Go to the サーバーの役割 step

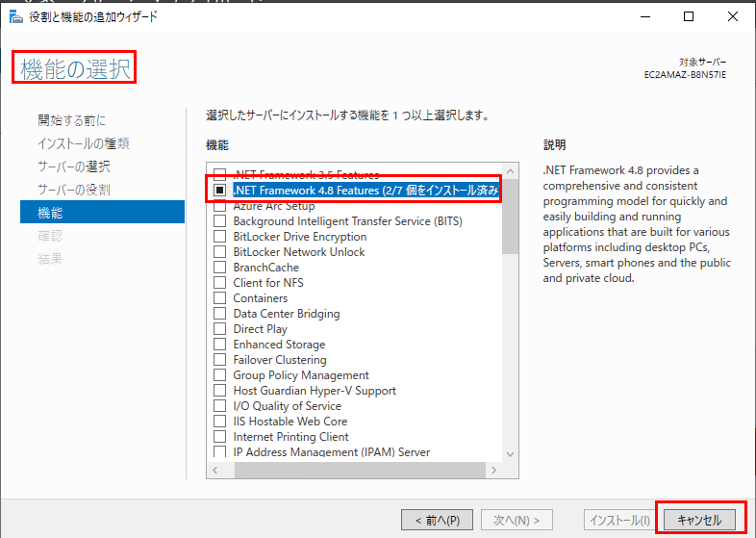tap(74, 190)
